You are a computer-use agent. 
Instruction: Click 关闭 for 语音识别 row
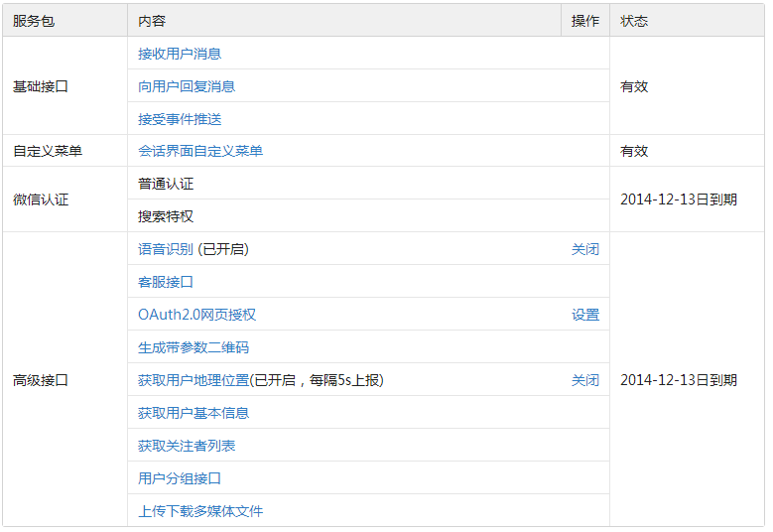click(585, 249)
